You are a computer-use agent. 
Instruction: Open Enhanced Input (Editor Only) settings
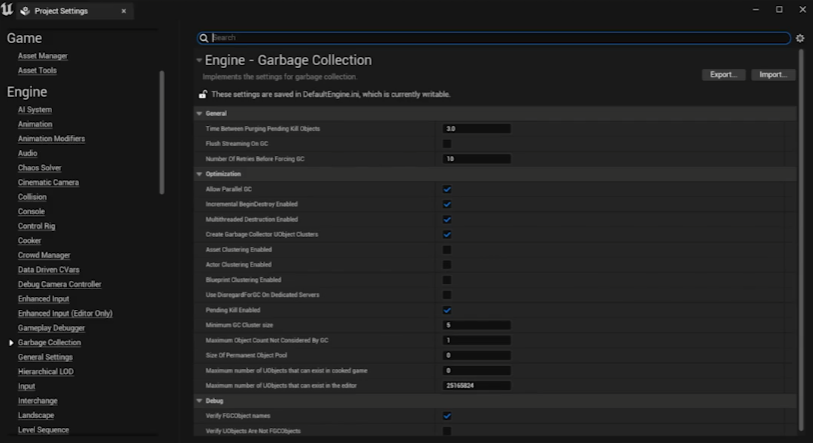(65, 313)
